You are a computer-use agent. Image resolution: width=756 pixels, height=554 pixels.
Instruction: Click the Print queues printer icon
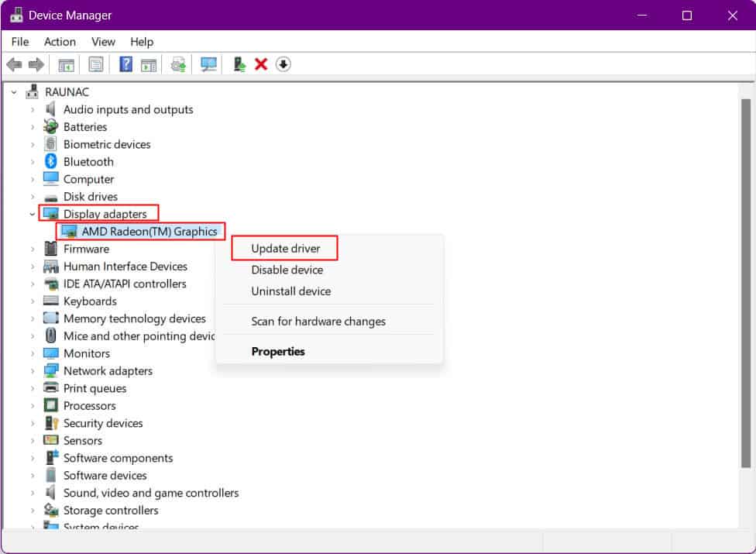pos(50,387)
